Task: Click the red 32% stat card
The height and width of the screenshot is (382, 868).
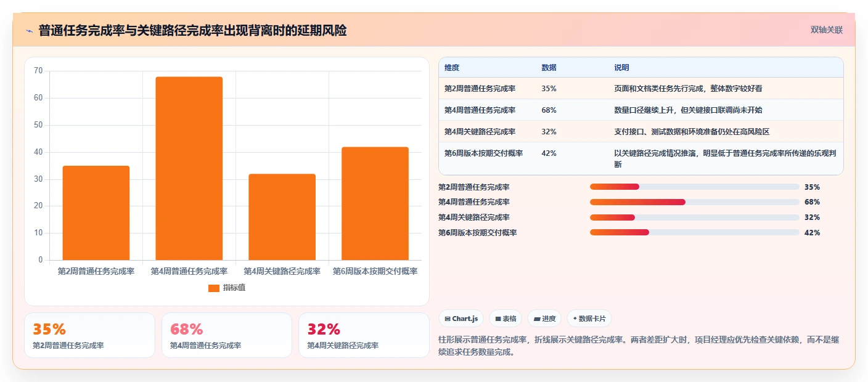Action: (x=364, y=335)
